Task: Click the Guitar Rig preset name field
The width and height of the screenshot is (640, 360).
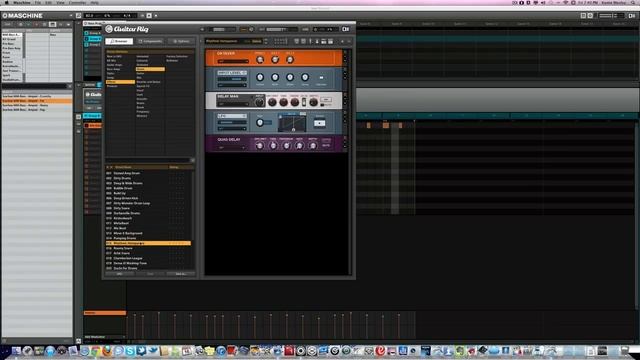Action: click(233, 41)
